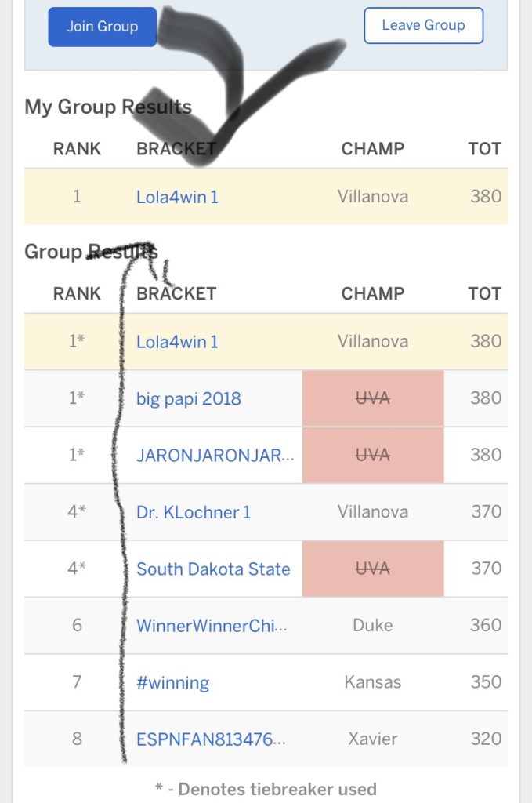Open the WinnerWinnerChi... bracket
This screenshot has height=803, width=532.
[212, 625]
